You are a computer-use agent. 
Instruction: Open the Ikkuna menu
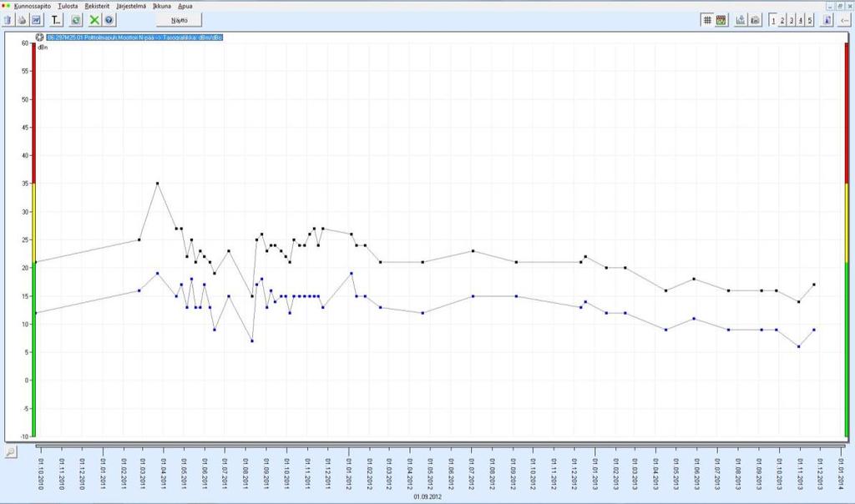162,6
